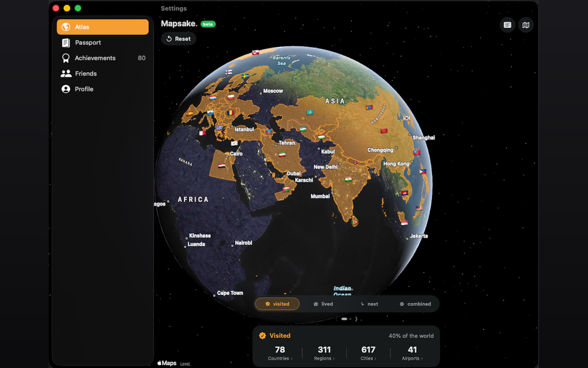Switch to flat map view icon
588x368 pixels.
click(x=526, y=25)
